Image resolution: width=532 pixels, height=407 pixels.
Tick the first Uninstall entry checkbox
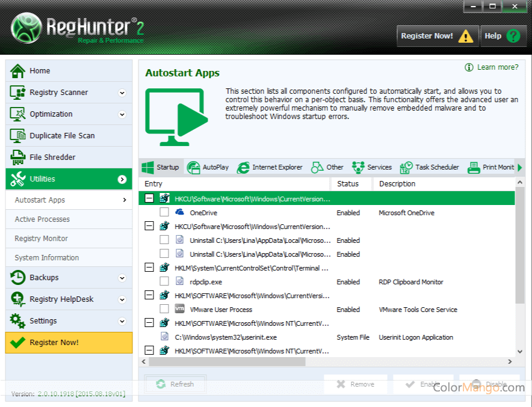click(x=164, y=240)
